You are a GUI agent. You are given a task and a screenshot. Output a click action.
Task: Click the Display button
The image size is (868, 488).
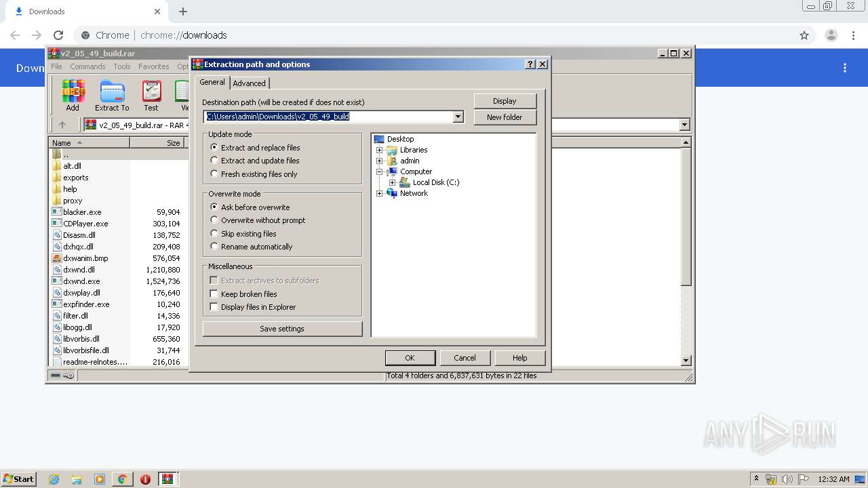click(x=505, y=101)
